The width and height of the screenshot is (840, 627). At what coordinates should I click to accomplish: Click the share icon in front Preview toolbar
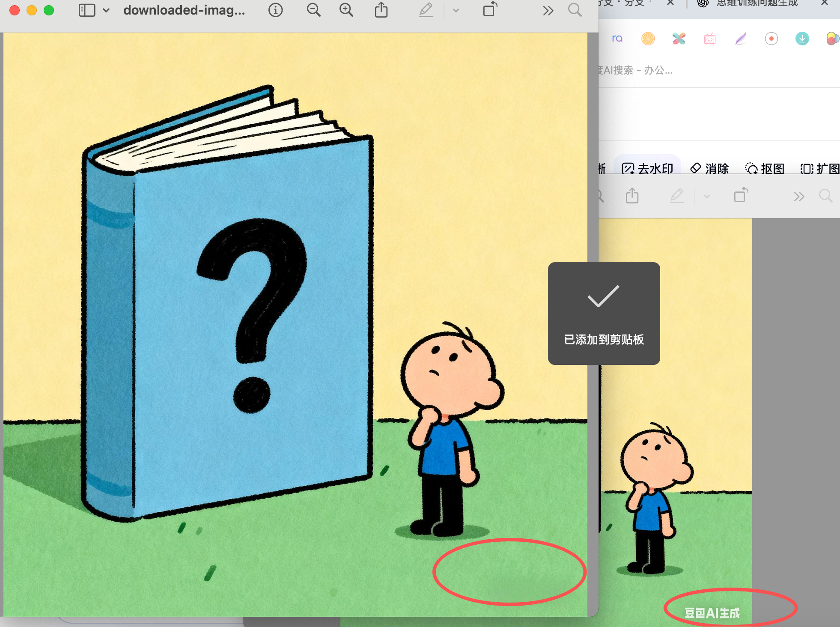[381, 10]
